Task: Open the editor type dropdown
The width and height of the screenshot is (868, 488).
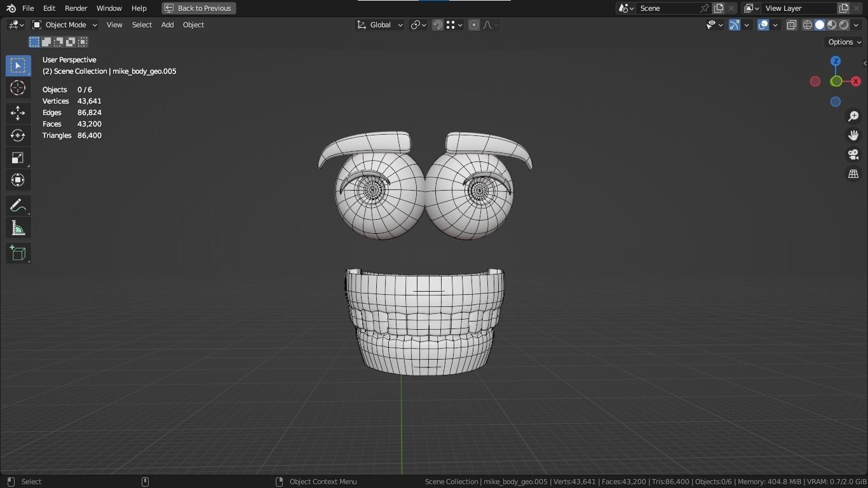Action: coord(16,25)
